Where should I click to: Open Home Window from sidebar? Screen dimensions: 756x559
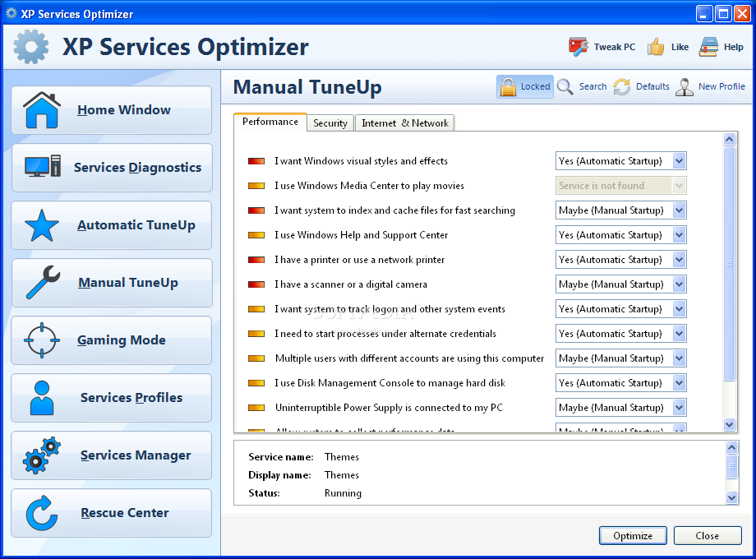(x=112, y=110)
